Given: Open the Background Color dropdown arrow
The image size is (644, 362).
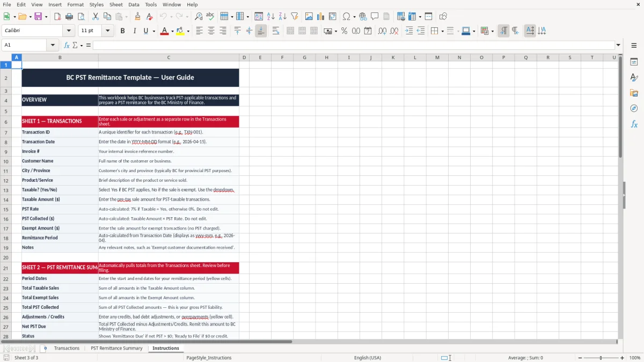Looking at the screenshot, I should [188, 31].
